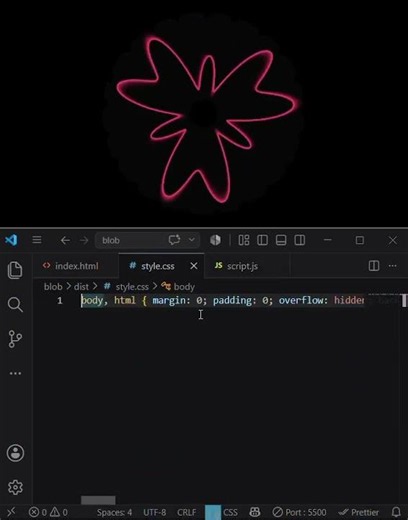Click the dist breadcrumb segment
Viewport: 408px width, 520px height.
[x=81, y=287]
